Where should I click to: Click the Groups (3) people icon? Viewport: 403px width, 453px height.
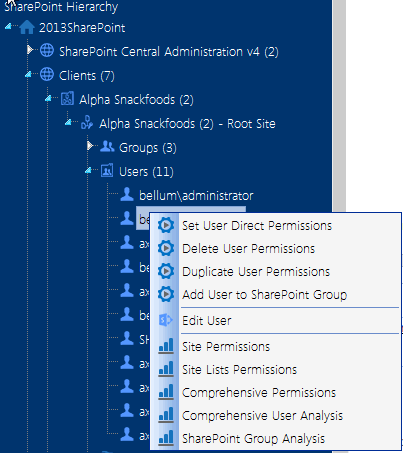[x=107, y=146]
